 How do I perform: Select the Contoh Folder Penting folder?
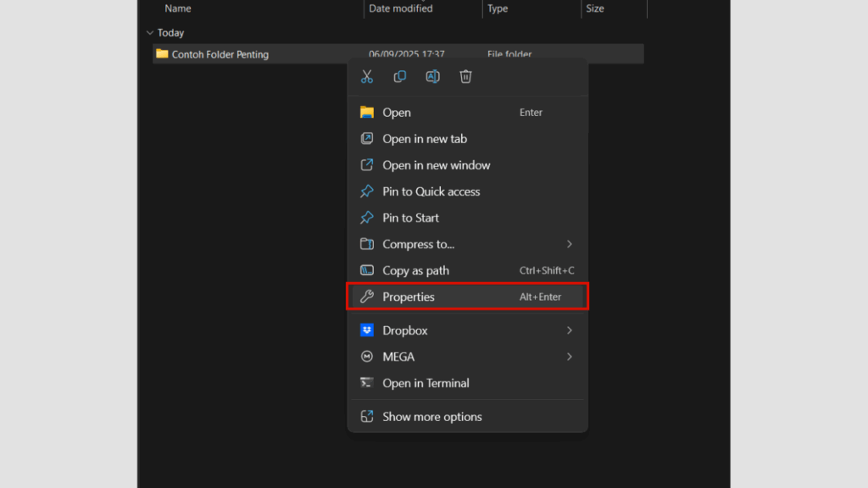[x=220, y=54]
